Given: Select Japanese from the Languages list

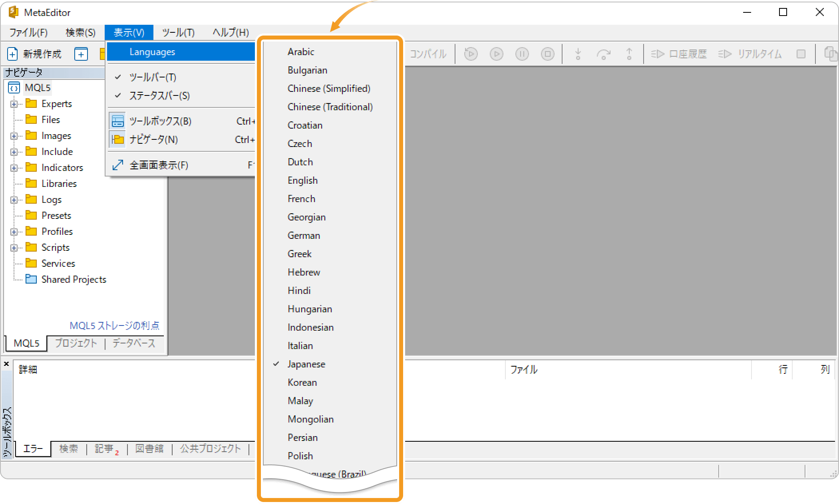Looking at the screenshot, I should point(306,364).
